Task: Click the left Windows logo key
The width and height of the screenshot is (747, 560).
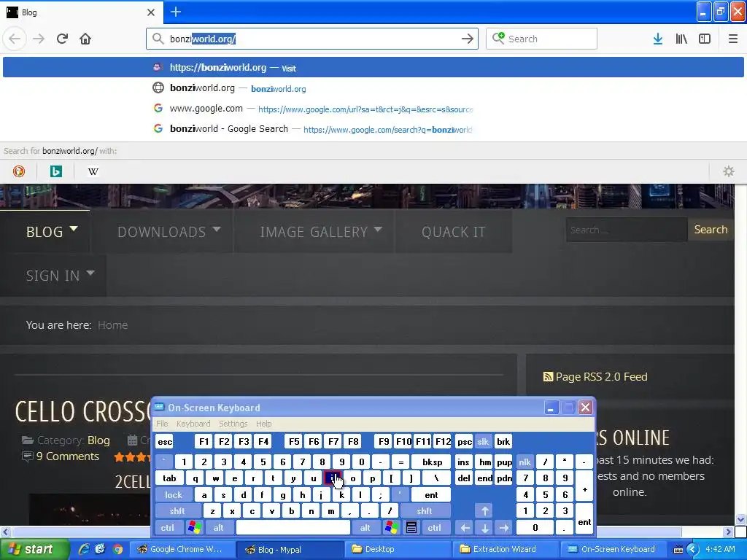Action: [x=194, y=528]
